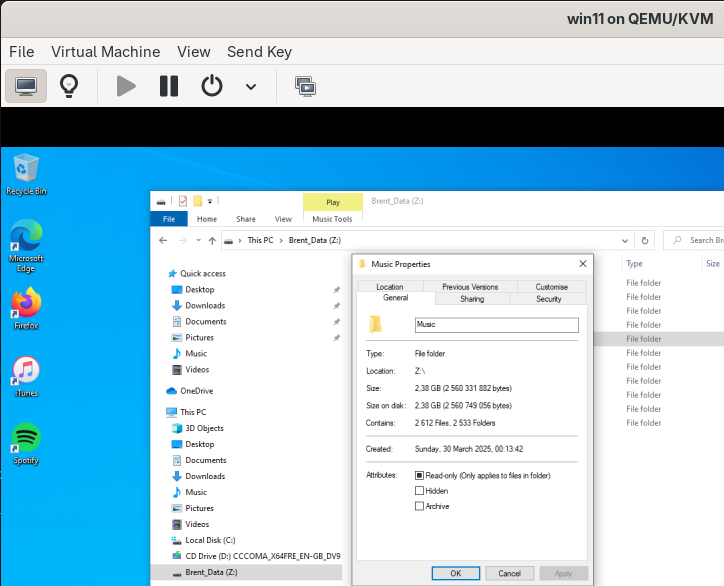Click Explorer's quick access Properties checkmark icon
This screenshot has height=586, width=724.
click(183, 201)
